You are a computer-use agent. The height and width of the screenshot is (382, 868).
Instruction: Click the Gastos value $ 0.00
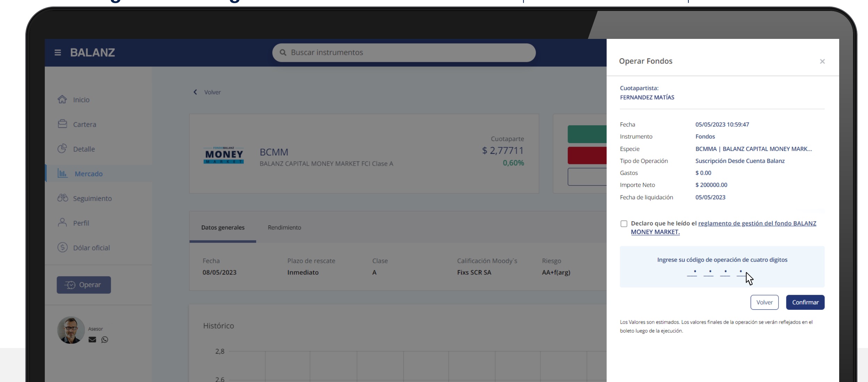[x=703, y=173]
